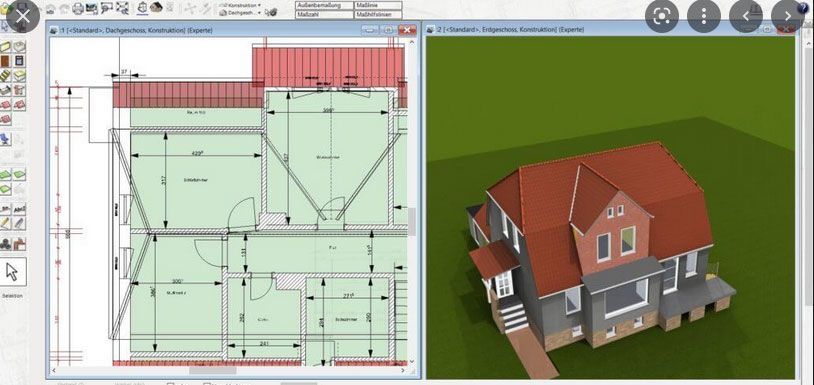
Task: Select the yellow pencil drawing tool
Action: (5, 223)
